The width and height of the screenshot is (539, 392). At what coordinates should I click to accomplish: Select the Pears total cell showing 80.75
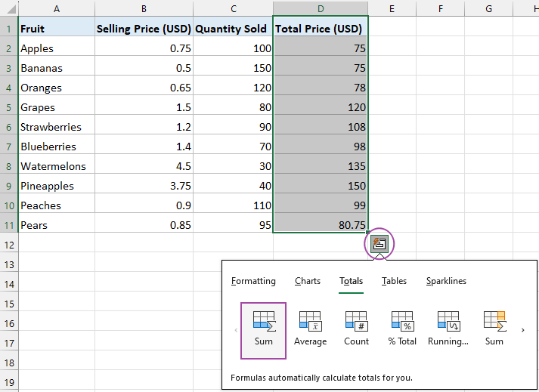[321, 225]
